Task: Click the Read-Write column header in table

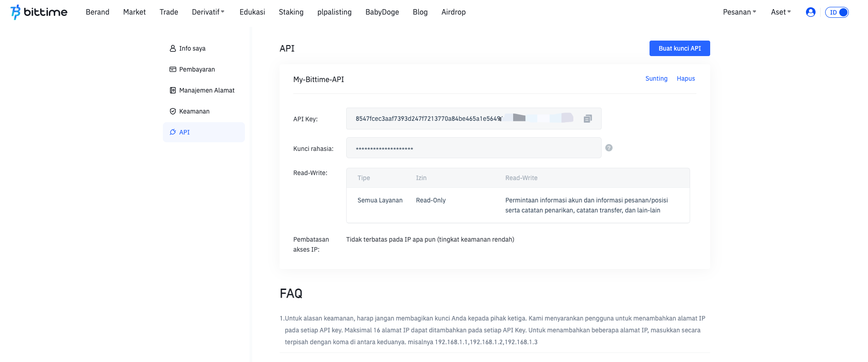Action: coord(521,178)
